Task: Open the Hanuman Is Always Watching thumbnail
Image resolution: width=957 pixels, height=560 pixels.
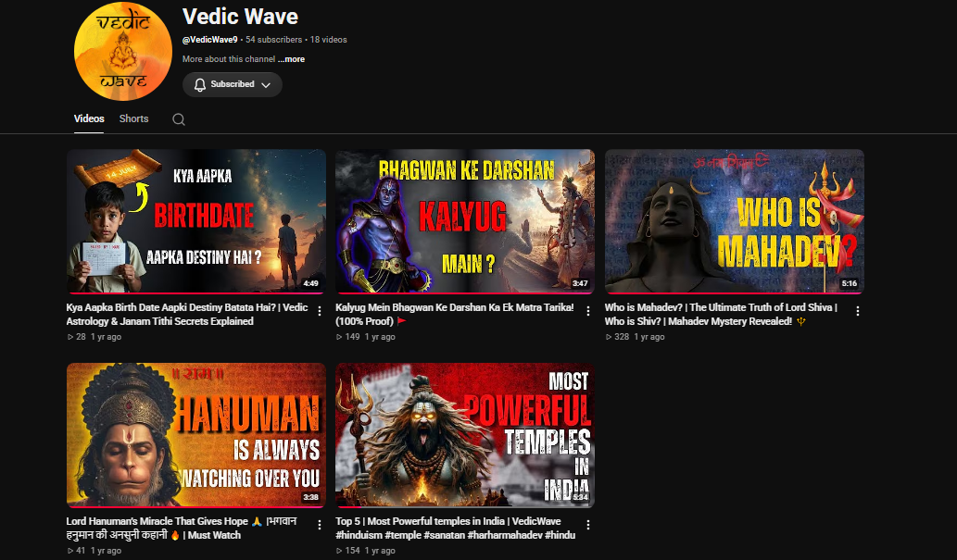Action: [196, 435]
